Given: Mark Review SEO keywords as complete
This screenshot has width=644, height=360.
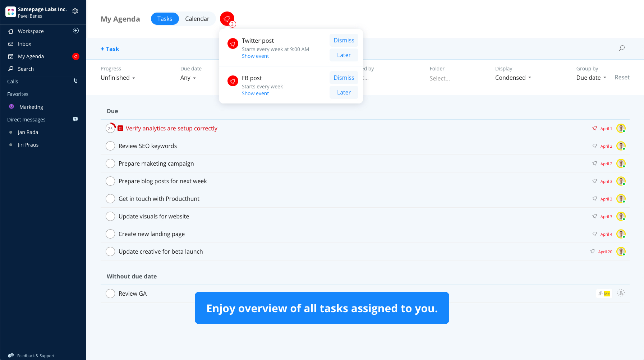Looking at the screenshot, I should [110, 146].
